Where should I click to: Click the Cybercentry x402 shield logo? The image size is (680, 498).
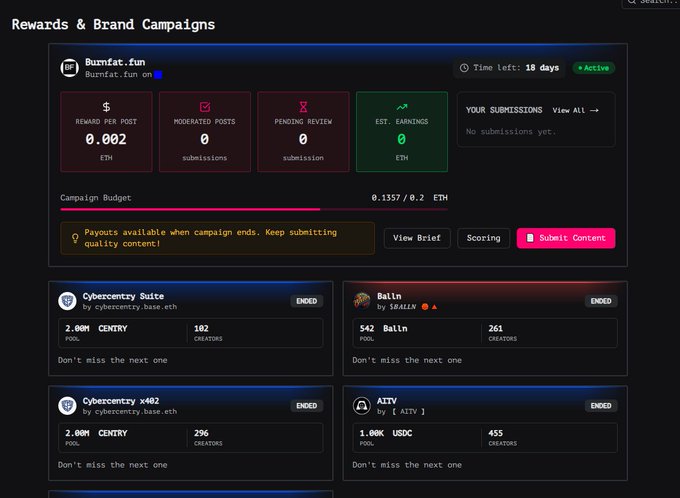(68, 406)
